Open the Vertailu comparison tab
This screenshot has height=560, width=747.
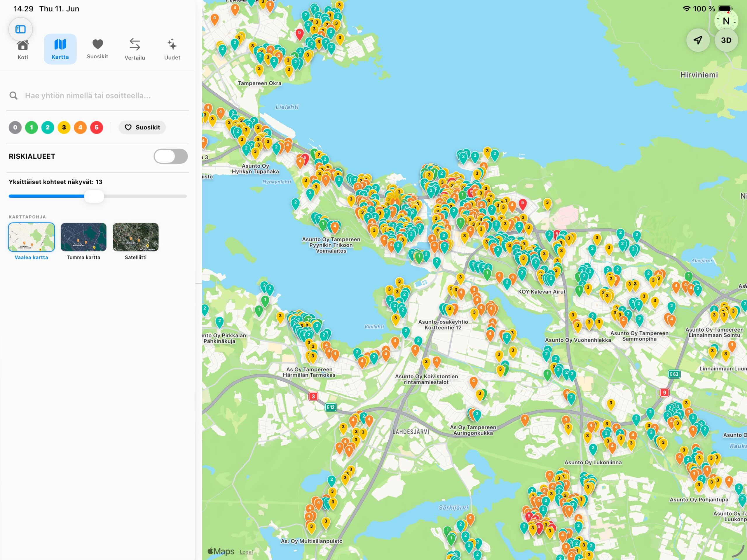pos(135,49)
